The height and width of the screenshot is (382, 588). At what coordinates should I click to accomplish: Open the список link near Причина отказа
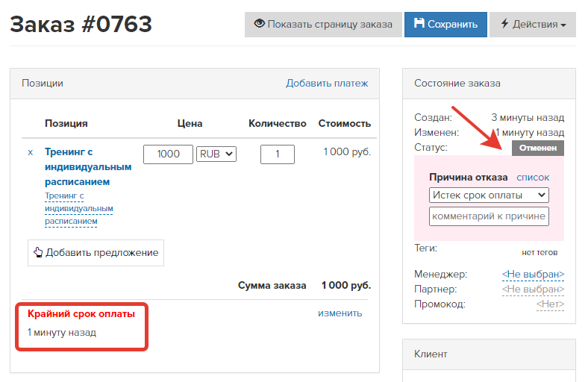point(533,177)
